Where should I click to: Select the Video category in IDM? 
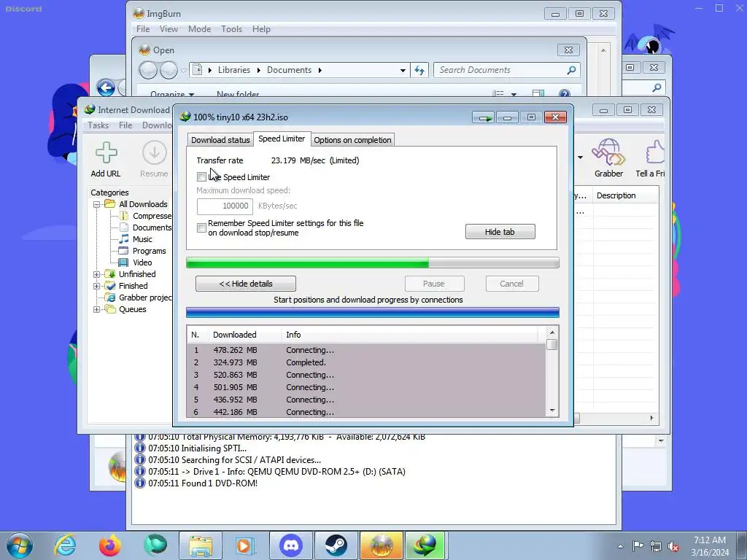(x=142, y=262)
